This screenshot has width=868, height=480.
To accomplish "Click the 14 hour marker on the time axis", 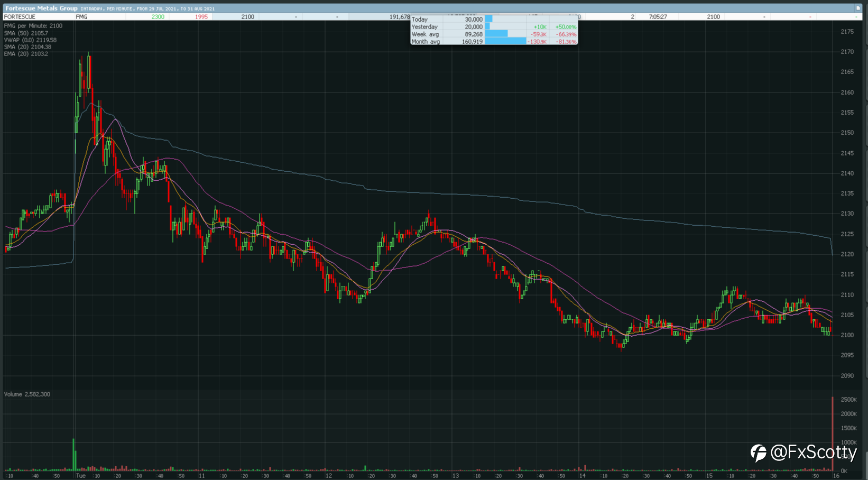I will pyautogui.click(x=582, y=476).
